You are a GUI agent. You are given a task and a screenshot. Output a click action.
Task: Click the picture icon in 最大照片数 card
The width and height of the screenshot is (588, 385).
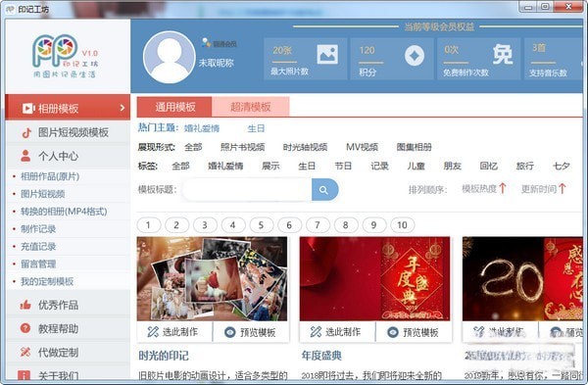(327, 54)
